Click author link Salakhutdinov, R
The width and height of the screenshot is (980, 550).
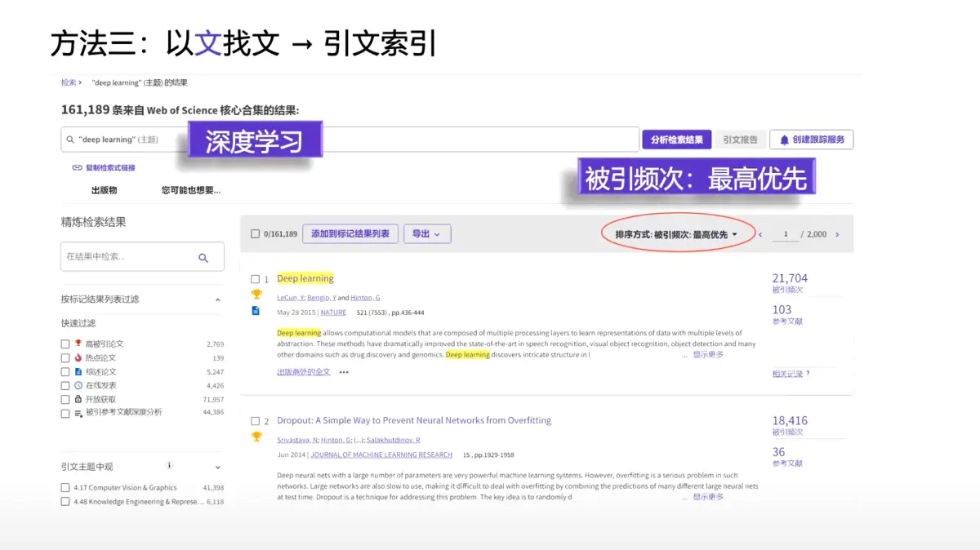coord(393,440)
